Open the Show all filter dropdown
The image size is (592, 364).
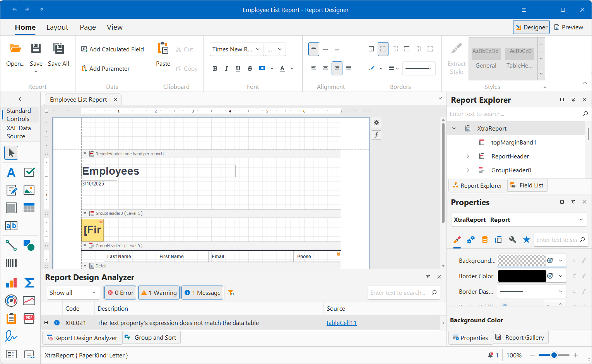73,293
